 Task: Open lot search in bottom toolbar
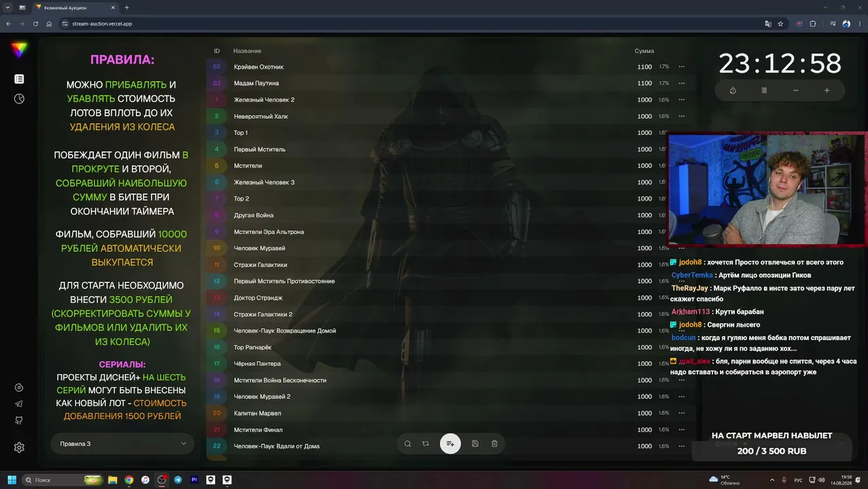[408, 443]
